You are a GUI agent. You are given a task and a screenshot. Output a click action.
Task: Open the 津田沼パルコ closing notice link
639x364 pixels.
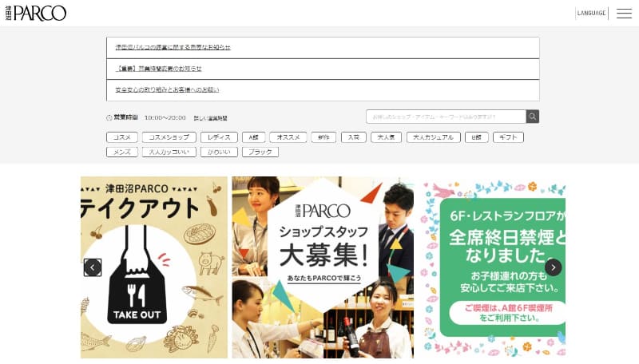(173, 47)
